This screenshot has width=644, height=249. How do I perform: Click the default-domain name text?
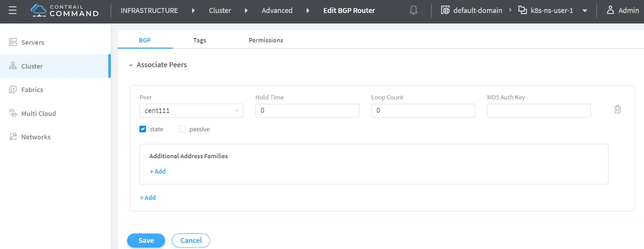[478, 11]
